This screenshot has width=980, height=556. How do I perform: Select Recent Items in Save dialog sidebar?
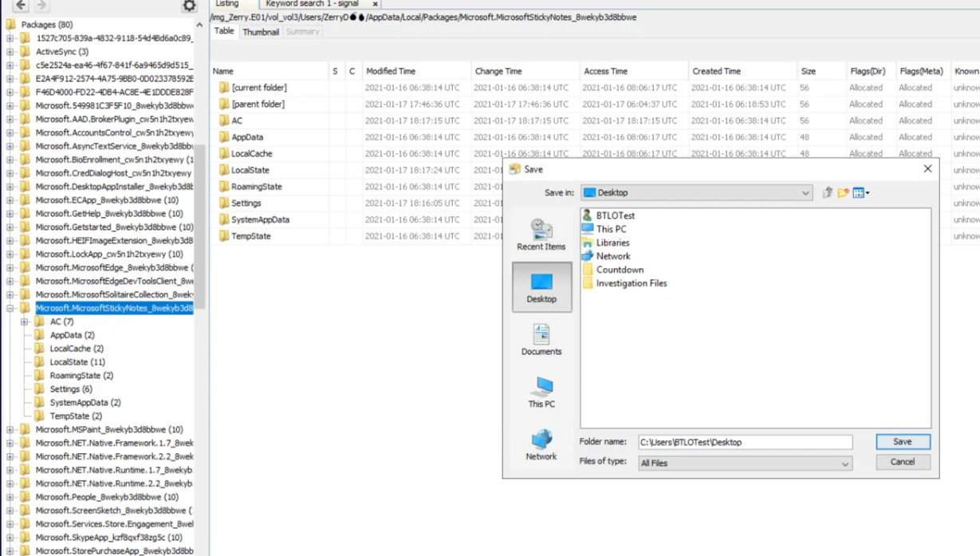(x=541, y=235)
